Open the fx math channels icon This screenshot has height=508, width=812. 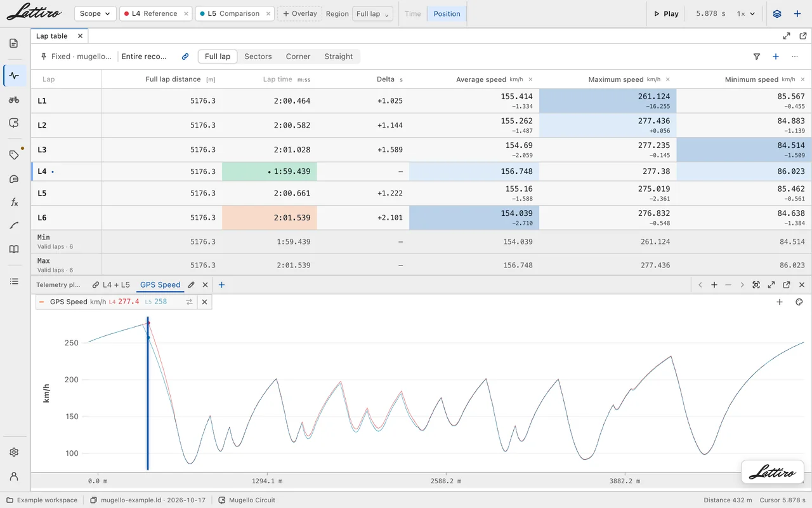click(14, 202)
